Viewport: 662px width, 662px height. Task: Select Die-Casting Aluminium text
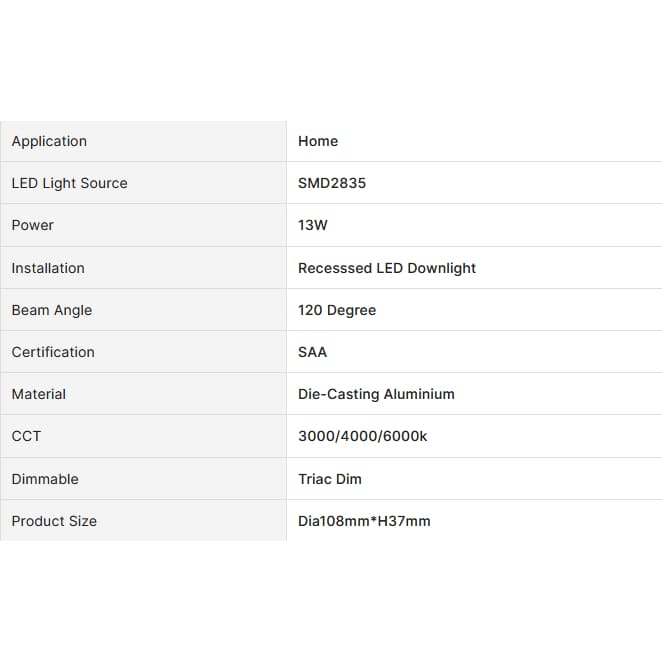(376, 394)
